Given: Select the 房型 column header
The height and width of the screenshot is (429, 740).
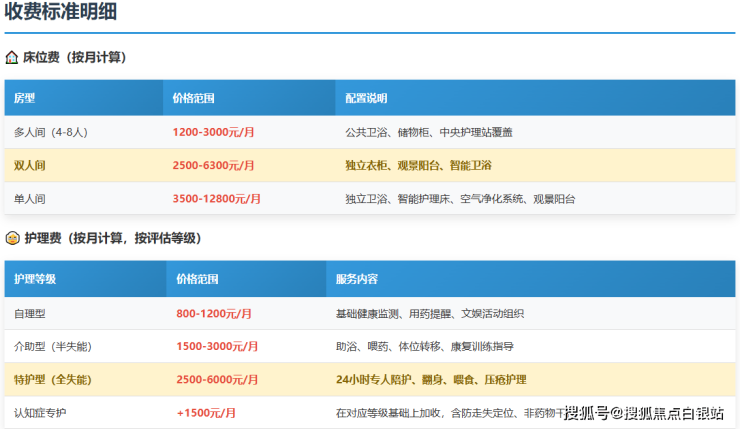Looking at the screenshot, I should pos(25,98).
